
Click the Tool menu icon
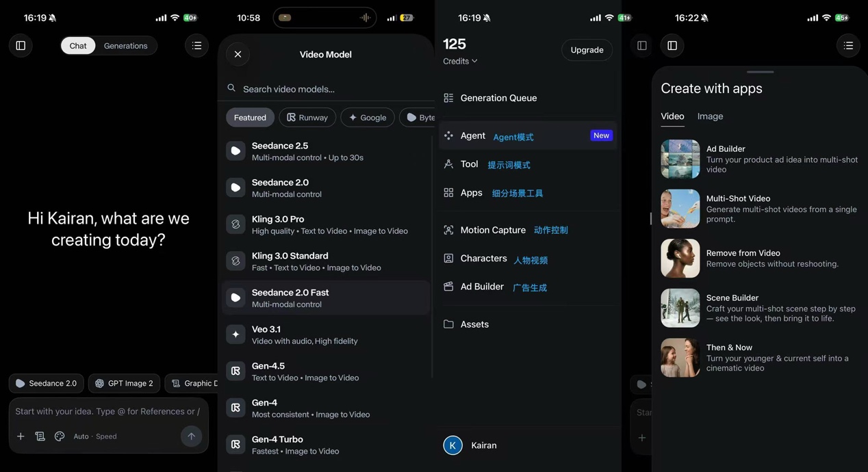coord(448,164)
